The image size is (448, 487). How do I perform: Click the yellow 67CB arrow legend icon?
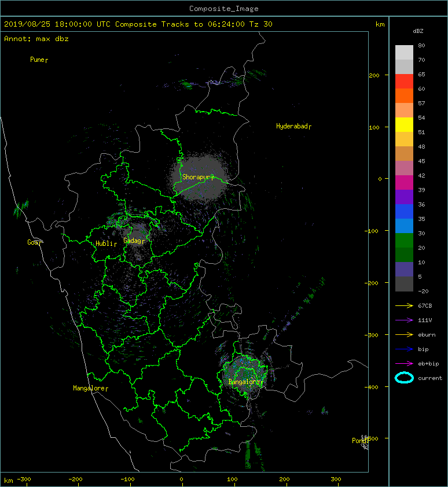[404, 305]
